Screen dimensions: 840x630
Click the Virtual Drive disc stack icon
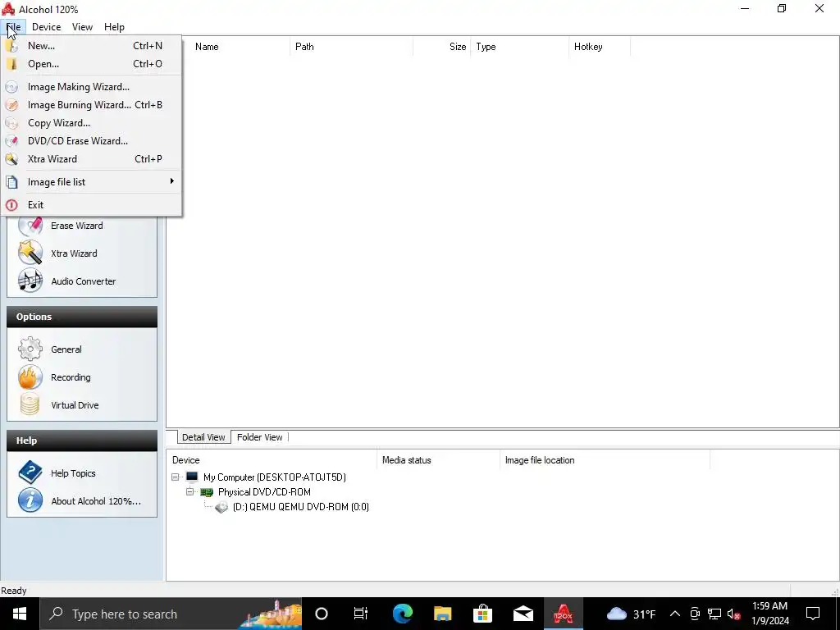point(30,404)
